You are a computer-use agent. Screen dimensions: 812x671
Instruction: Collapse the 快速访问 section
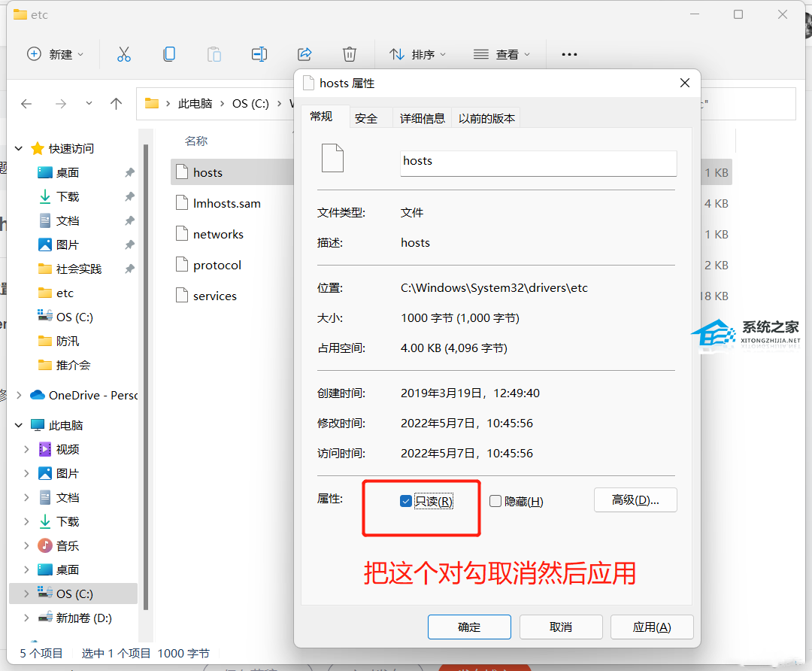pyautogui.click(x=19, y=149)
